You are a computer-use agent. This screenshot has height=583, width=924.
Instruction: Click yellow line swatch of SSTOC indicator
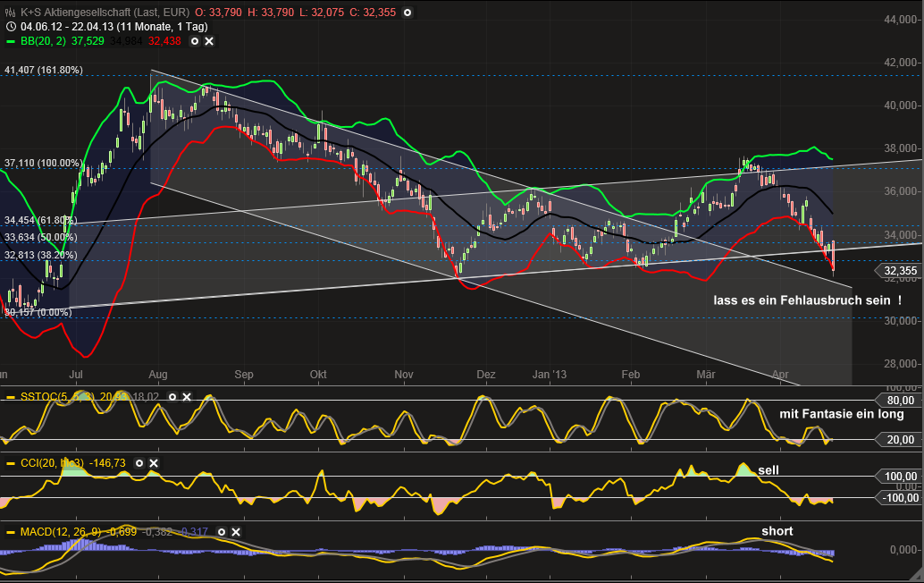11,397
